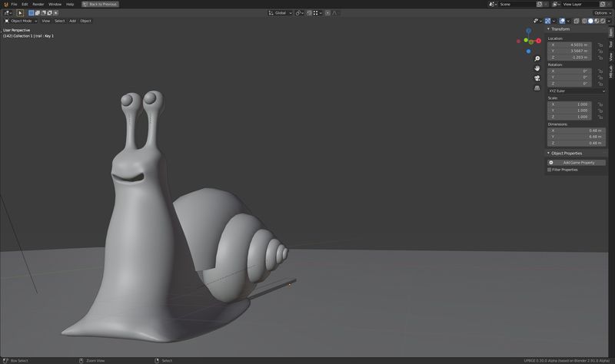Open the Window menu
The image size is (615, 364).
(x=55, y=5)
